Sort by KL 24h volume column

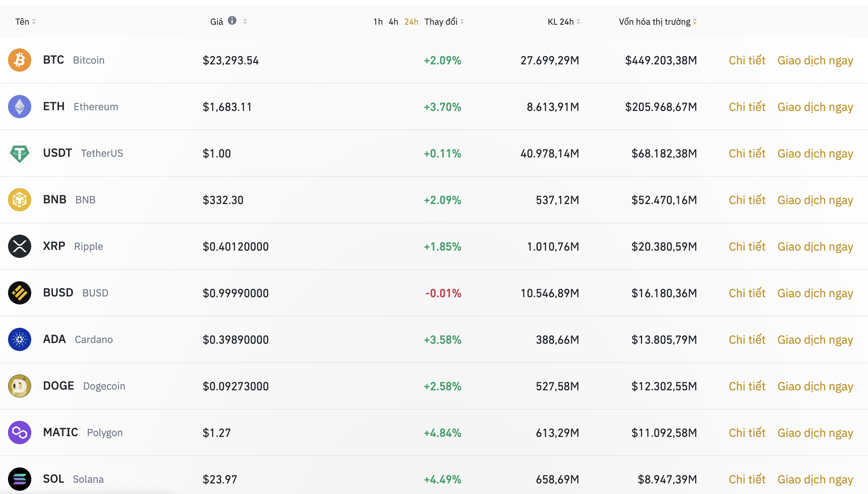(x=564, y=22)
